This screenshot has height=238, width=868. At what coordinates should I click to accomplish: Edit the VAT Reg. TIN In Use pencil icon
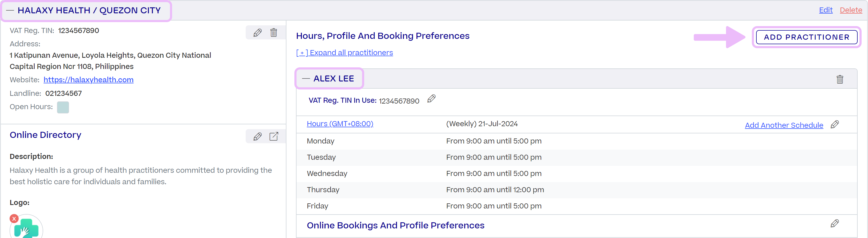pos(431,99)
